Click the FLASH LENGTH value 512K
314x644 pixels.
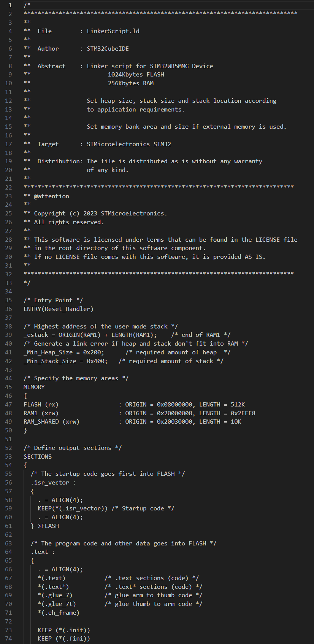[x=238, y=405]
